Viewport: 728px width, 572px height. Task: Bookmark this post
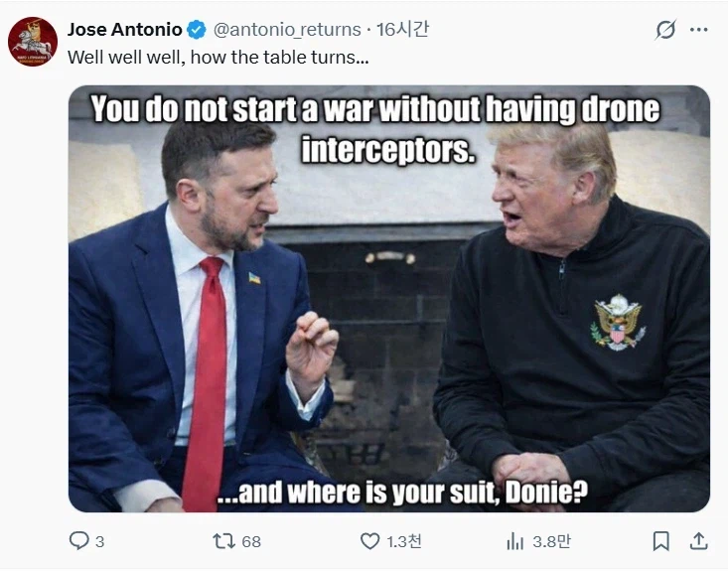[661, 541]
